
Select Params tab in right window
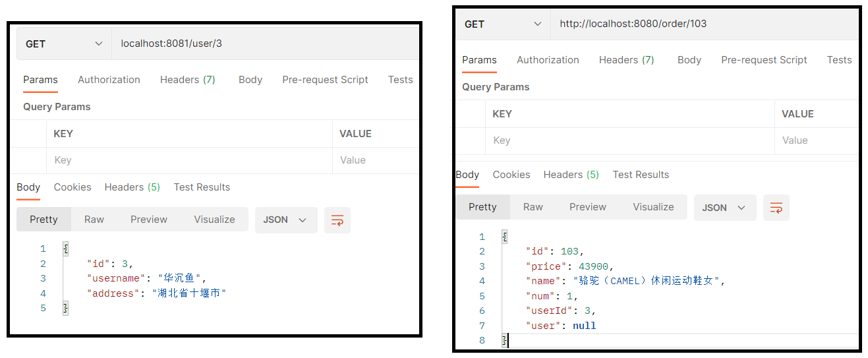479,60
